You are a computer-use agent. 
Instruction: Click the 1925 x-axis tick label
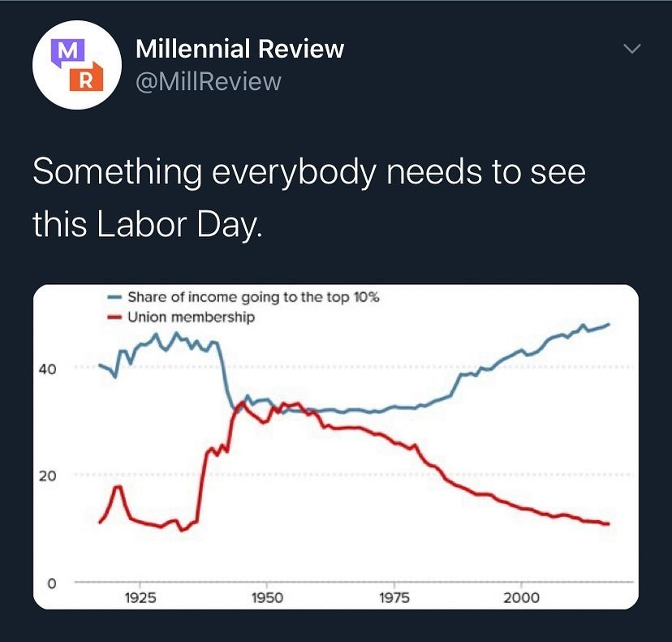point(140,598)
